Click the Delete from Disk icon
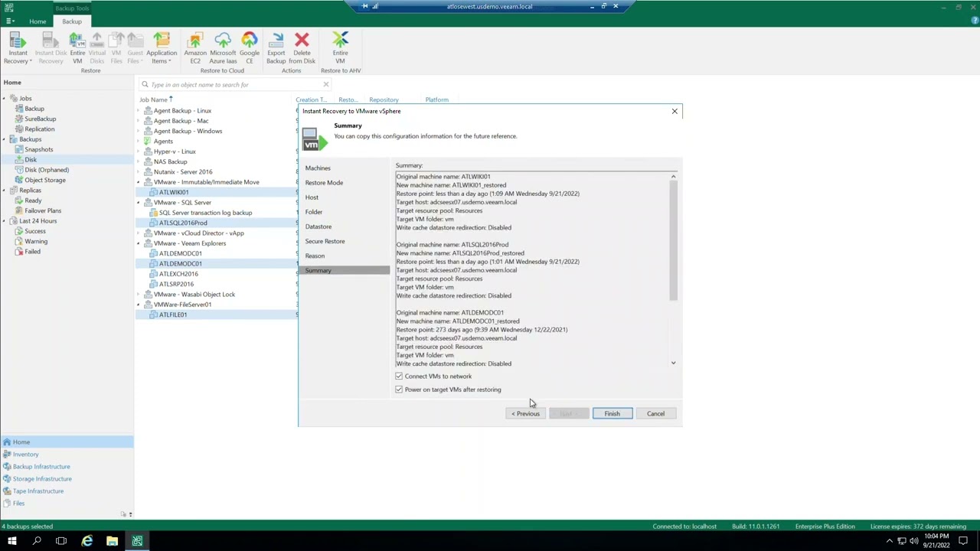Image resolution: width=980 pixels, height=551 pixels. click(x=302, y=47)
